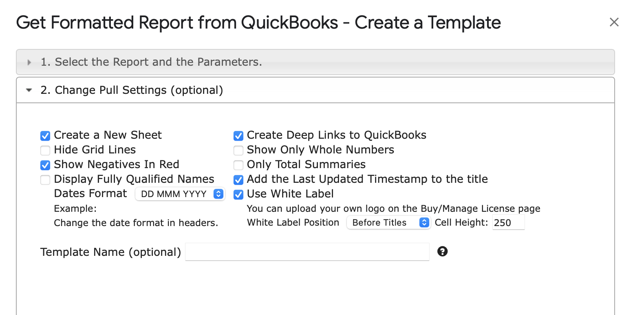Uncheck Create a New Sheet
The width and height of the screenshot is (644, 315).
pyautogui.click(x=45, y=135)
